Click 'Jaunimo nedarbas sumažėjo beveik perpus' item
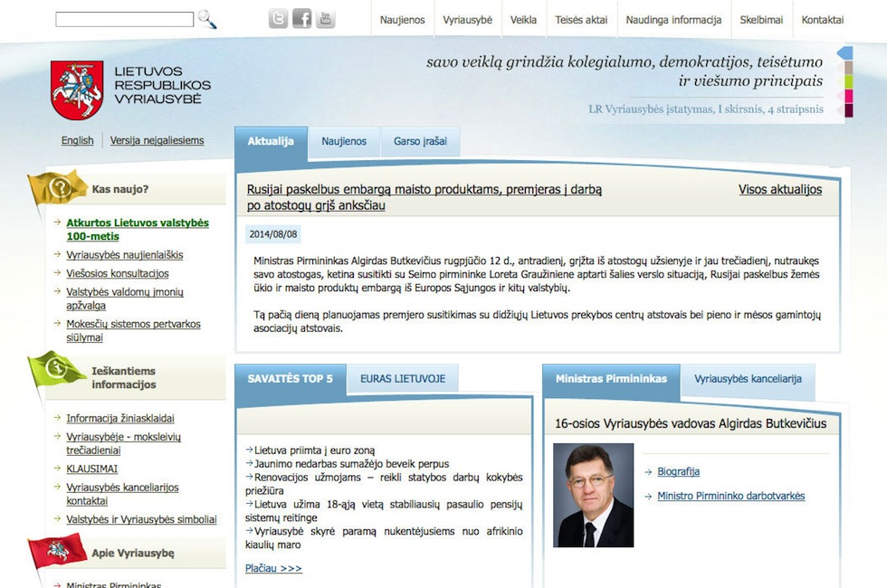The image size is (887, 588). coord(348,464)
